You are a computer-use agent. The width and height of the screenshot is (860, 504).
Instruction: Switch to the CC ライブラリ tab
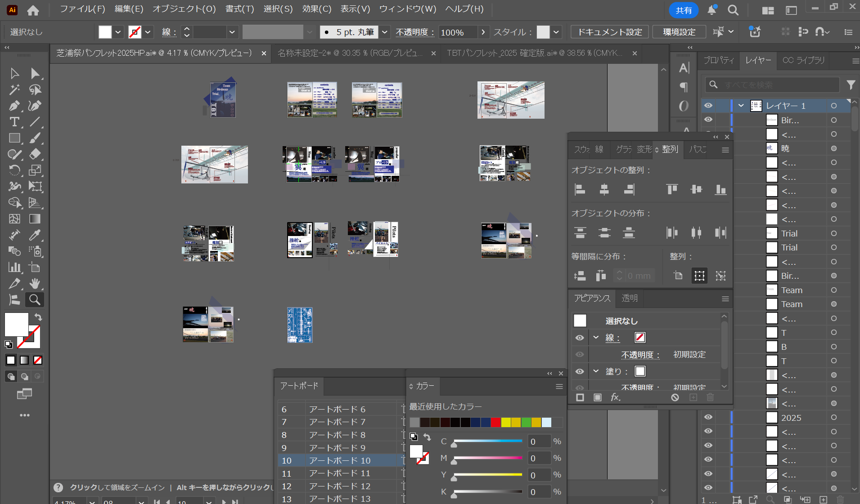pyautogui.click(x=803, y=60)
